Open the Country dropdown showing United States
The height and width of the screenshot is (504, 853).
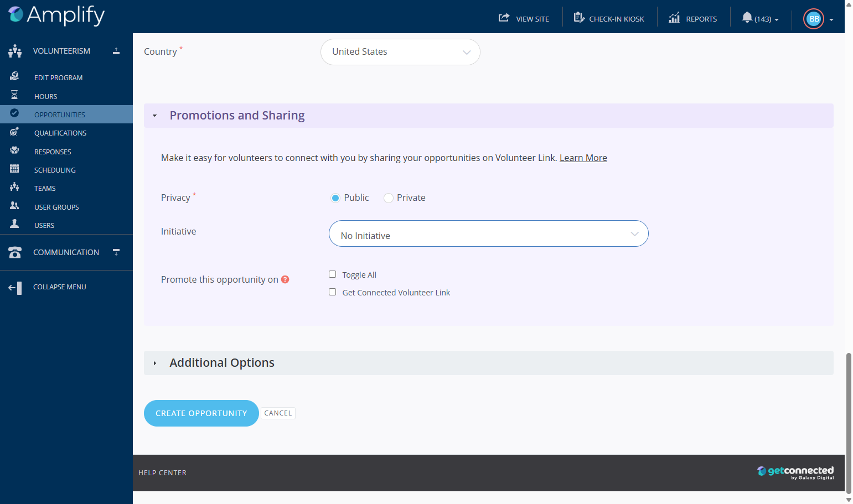(x=400, y=52)
